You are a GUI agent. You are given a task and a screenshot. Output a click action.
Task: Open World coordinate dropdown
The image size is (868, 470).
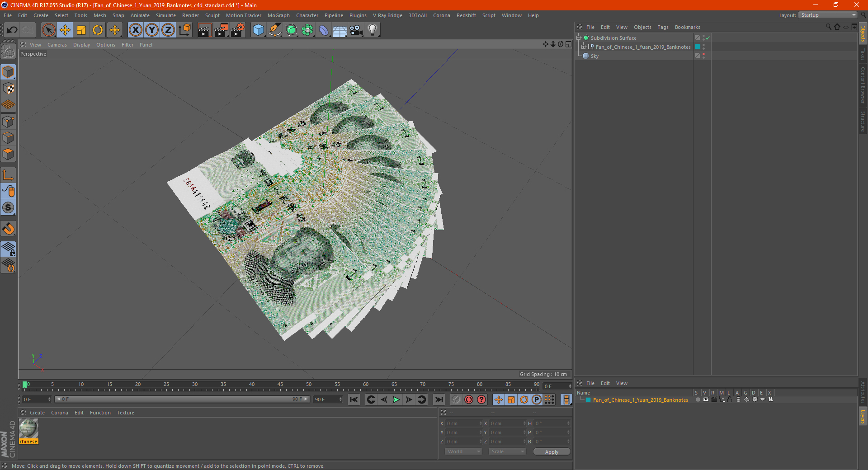(x=463, y=451)
